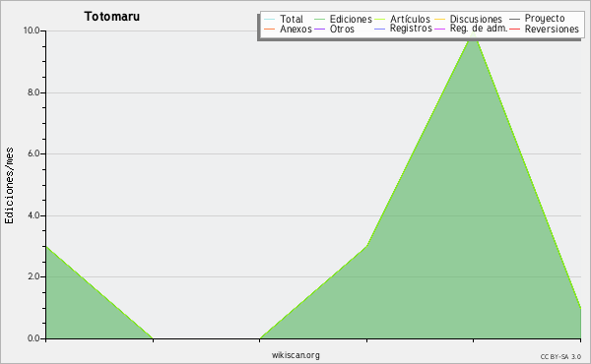Click the yellow Discusiones legend line swatch

click(x=440, y=20)
